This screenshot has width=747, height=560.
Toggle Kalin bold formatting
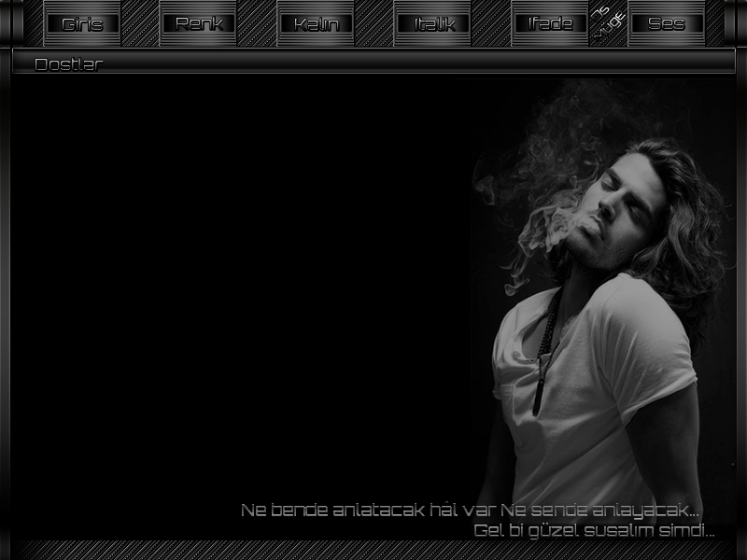pyautogui.click(x=316, y=24)
